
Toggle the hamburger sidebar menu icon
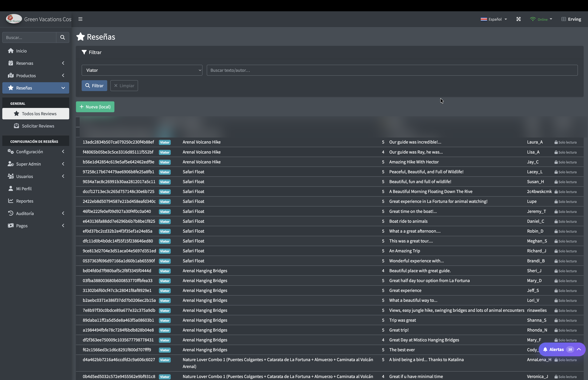click(81, 19)
